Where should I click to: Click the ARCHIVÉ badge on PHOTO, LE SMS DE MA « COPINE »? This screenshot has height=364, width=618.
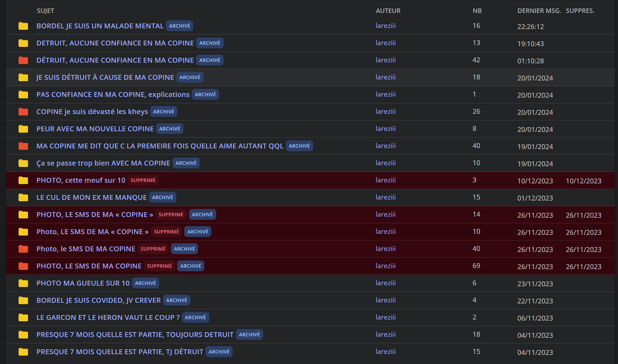point(202,215)
